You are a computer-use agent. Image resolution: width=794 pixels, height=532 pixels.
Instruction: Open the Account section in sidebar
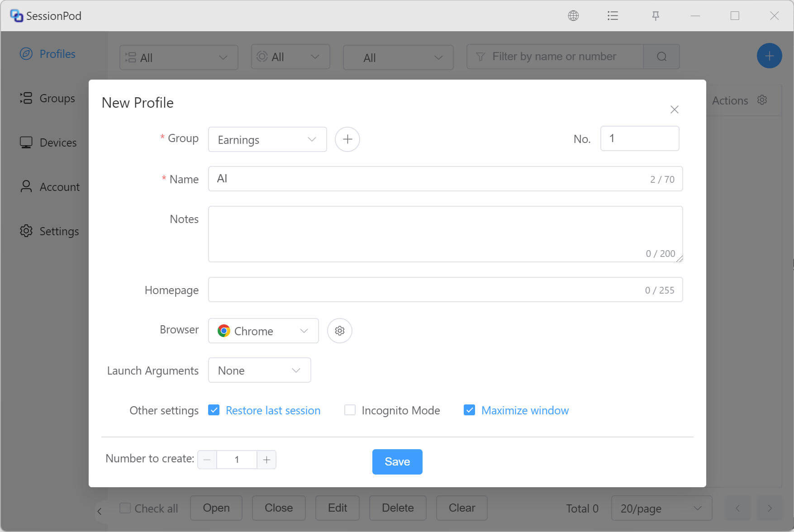click(x=50, y=187)
